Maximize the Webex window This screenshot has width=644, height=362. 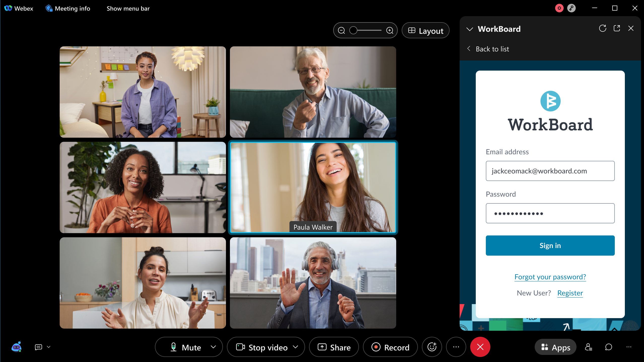[615, 8]
